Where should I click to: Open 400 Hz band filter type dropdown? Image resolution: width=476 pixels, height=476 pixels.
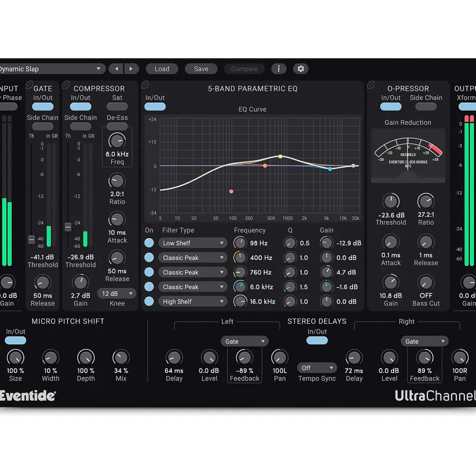[193, 258]
